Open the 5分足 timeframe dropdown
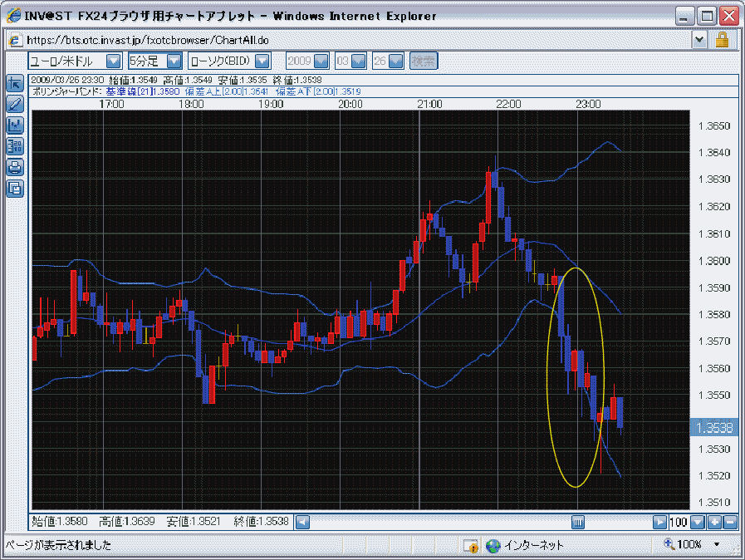The image size is (745, 560). pyautogui.click(x=174, y=61)
